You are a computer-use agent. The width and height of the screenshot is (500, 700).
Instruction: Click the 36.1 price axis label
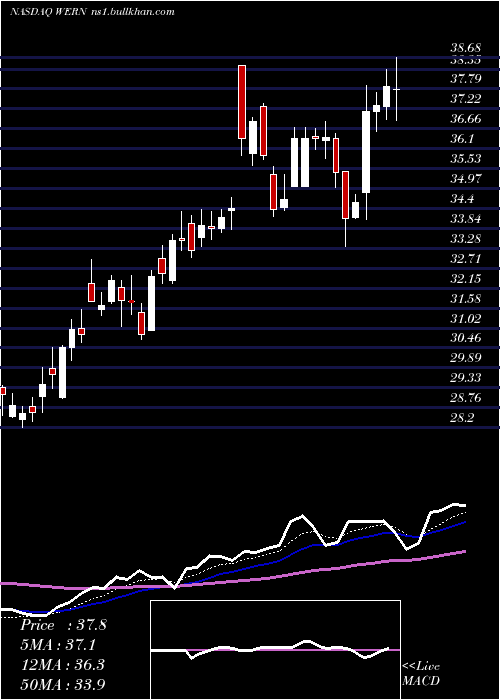(462, 139)
